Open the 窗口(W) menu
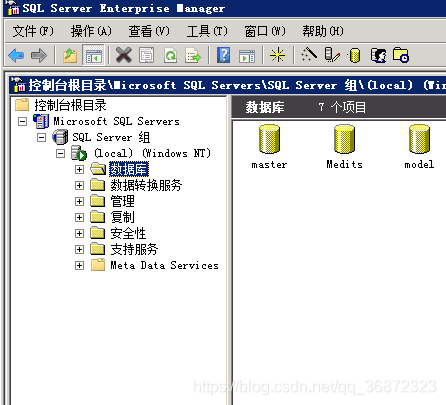Viewport: 446px width, 405px height. click(265, 31)
